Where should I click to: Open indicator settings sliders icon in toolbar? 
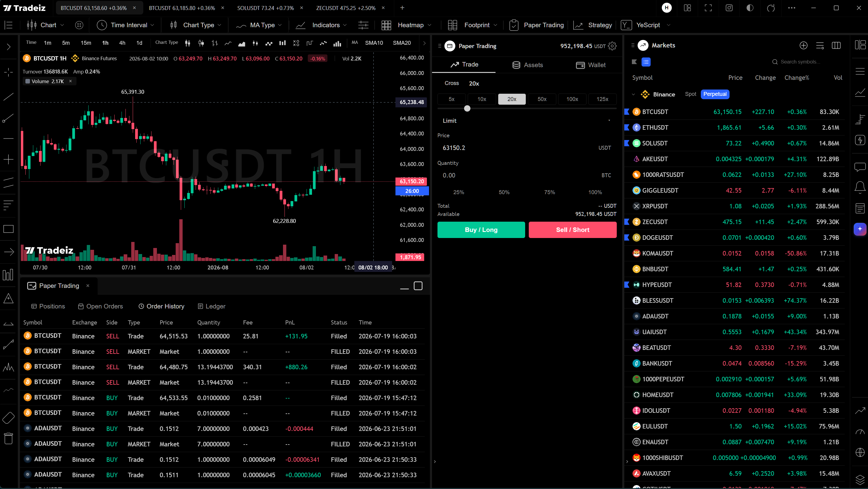[x=363, y=25]
